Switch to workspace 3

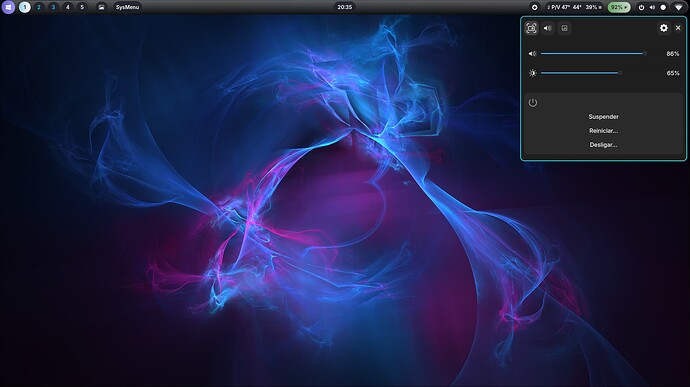tap(53, 7)
